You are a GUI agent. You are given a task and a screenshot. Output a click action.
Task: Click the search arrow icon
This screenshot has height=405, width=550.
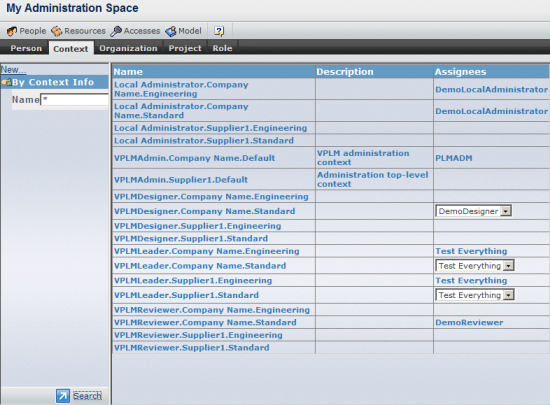(63, 396)
